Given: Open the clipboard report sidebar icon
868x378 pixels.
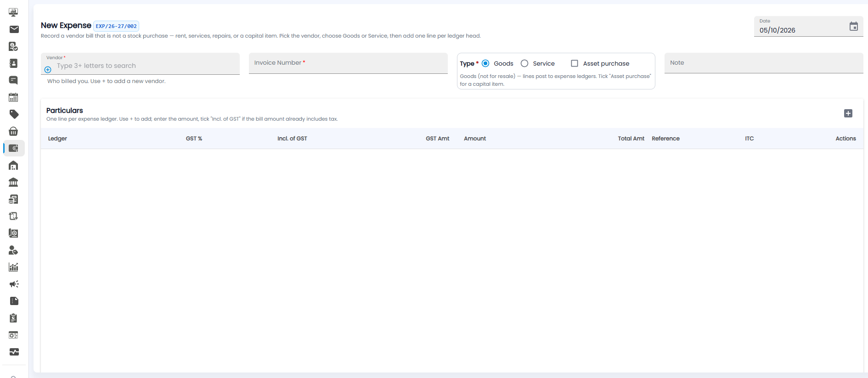Looking at the screenshot, I should click(14, 318).
